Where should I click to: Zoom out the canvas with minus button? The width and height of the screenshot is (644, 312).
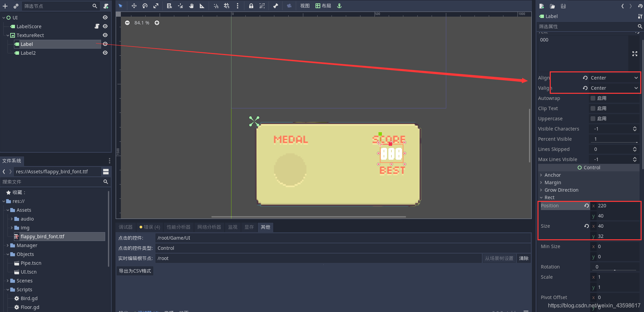point(127,23)
